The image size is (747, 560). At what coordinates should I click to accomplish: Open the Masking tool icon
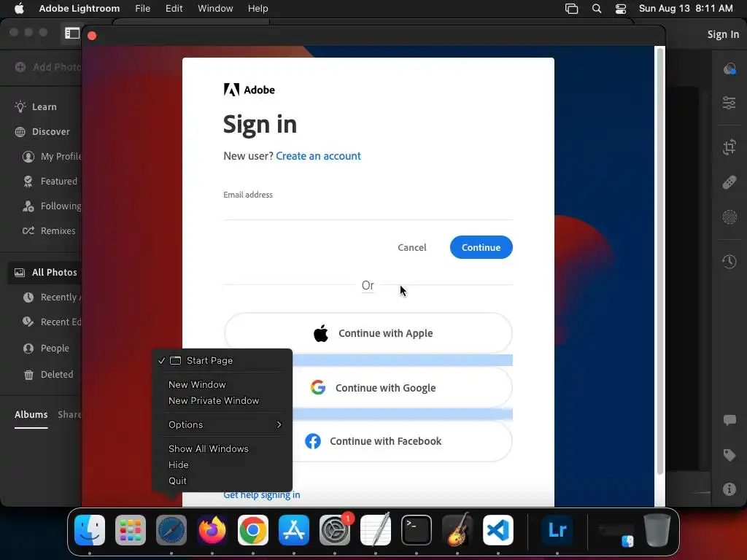(729, 217)
